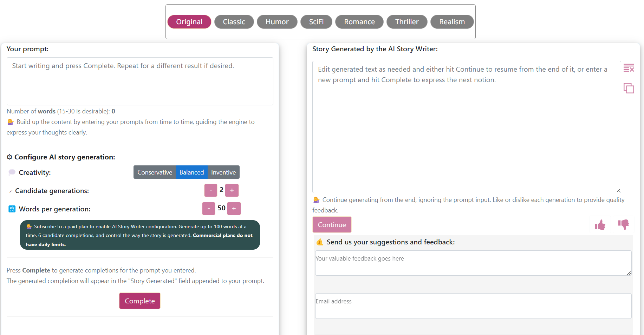Viewport: 644px width, 335px height.
Task: Choose the Thriller genre
Action: point(406,22)
